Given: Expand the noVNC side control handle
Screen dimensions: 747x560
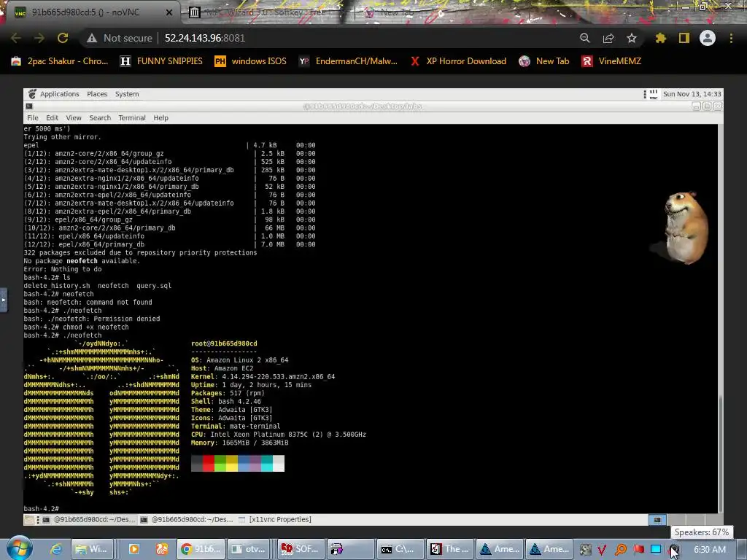Looking at the screenshot, I should (x=4, y=300).
